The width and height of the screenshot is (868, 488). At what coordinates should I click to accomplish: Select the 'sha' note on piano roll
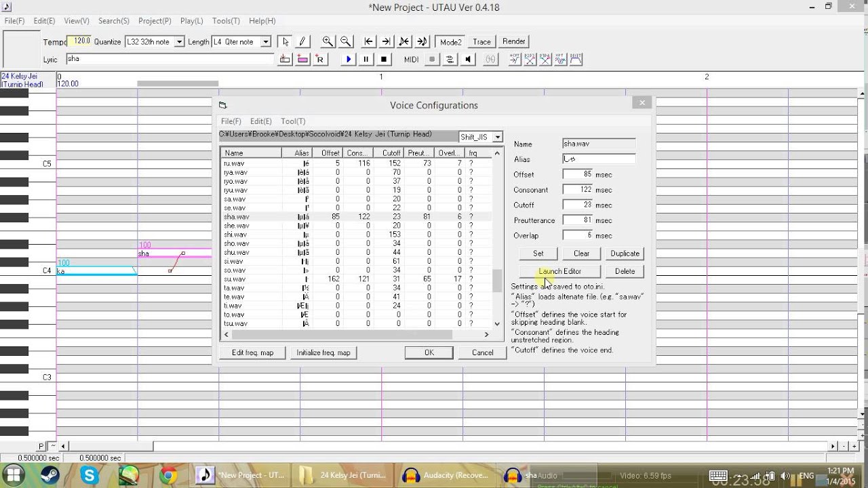pyautogui.click(x=174, y=253)
